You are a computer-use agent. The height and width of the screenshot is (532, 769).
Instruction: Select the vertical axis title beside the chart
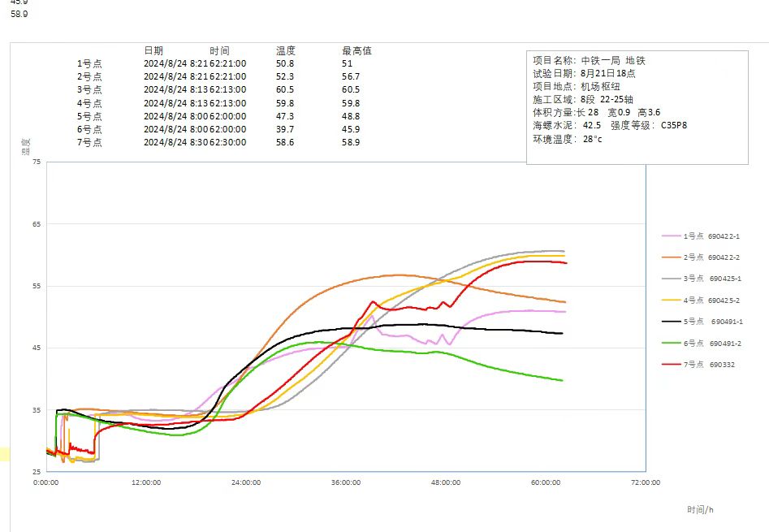coord(24,147)
